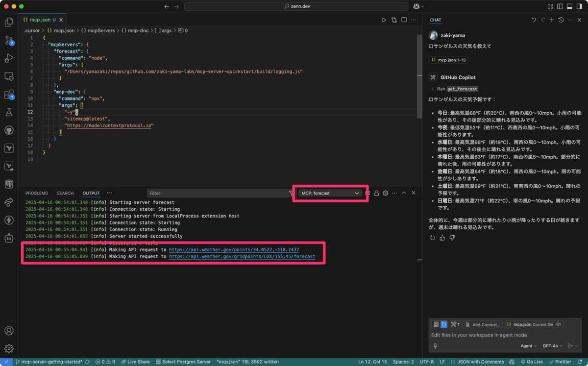Maximize panel with up chevron
The height and width of the screenshot is (366, 588).
coord(404,193)
